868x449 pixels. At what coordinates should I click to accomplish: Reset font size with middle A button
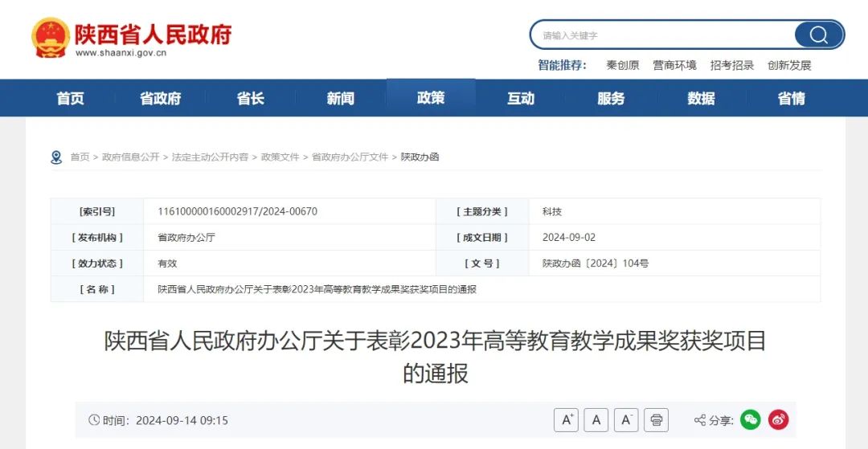pos(596,420)
